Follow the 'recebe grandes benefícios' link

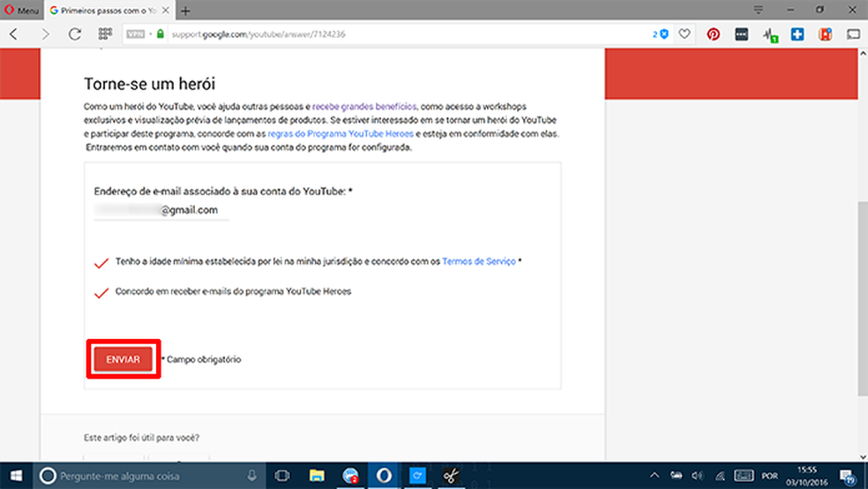tap(364, 106)
